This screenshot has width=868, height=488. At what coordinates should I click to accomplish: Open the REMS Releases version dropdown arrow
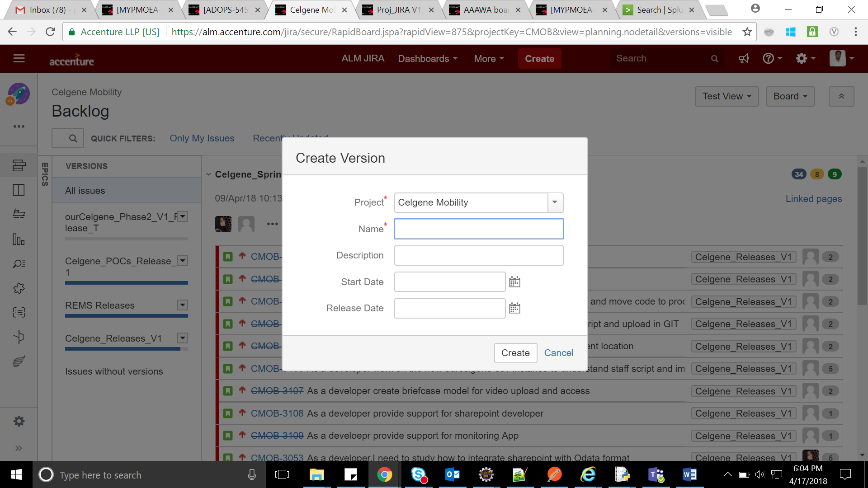183,305
